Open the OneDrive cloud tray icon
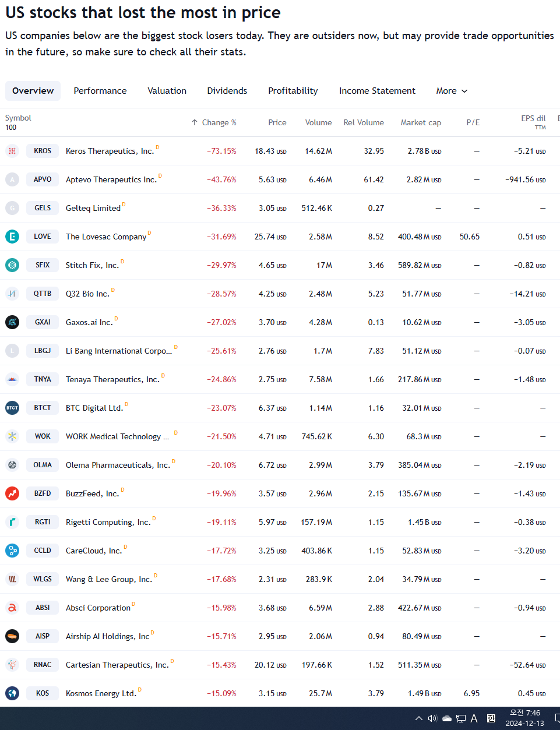 coord(447,718)
